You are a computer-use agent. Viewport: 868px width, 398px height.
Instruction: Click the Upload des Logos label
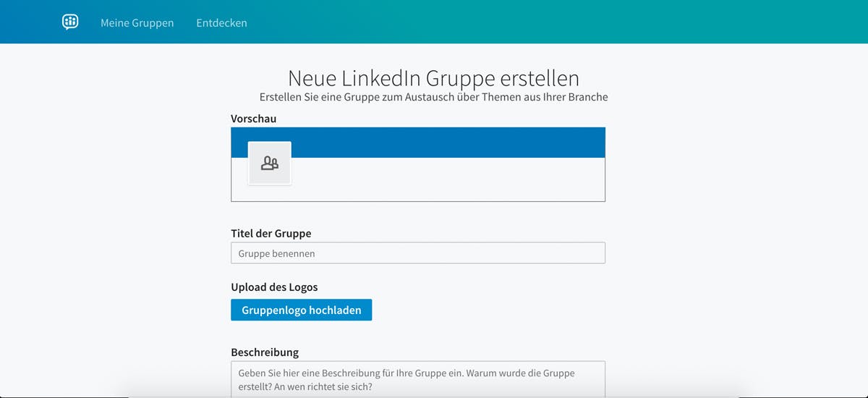pos(274,287)
